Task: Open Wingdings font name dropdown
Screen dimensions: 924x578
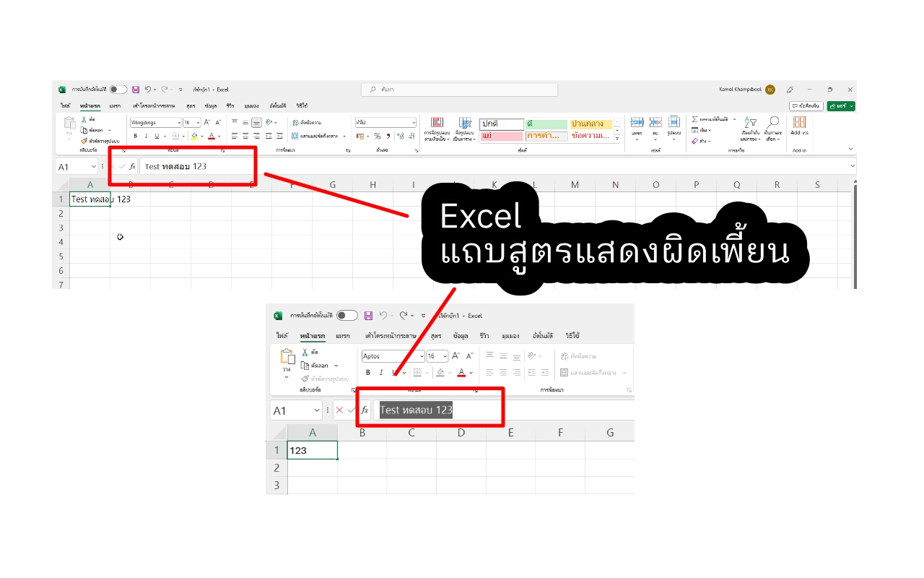Action: tap(179, 122)
